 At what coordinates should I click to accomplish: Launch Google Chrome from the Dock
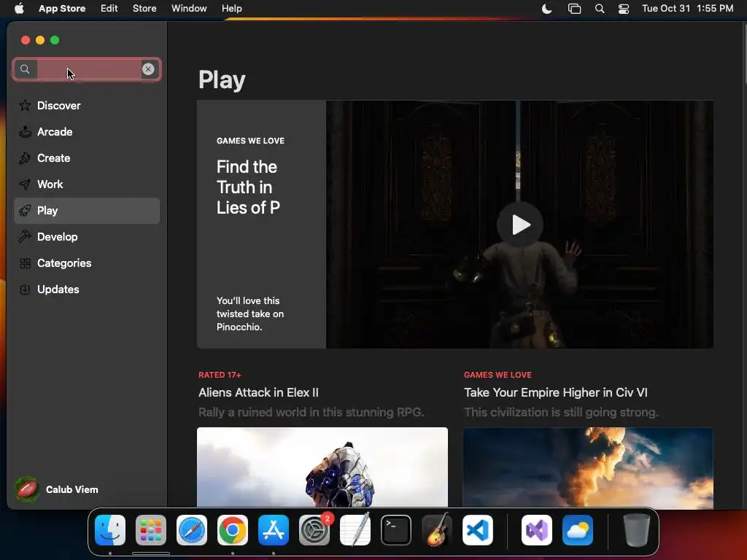pos(233,530)
